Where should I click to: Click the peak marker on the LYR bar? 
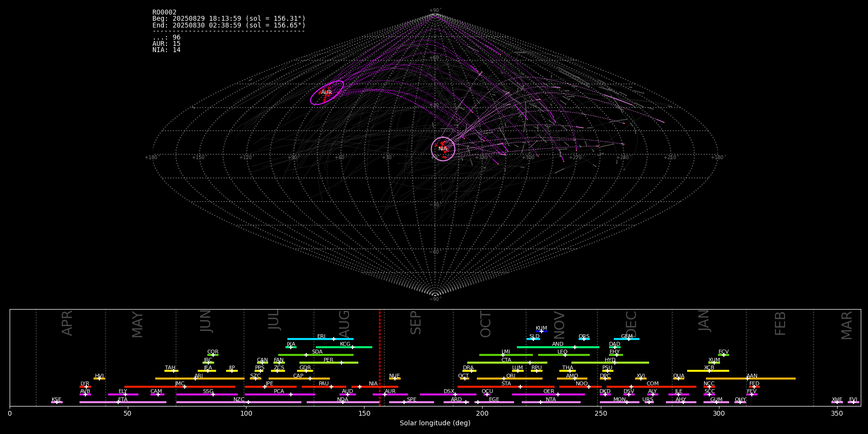(x=86, y=387)
